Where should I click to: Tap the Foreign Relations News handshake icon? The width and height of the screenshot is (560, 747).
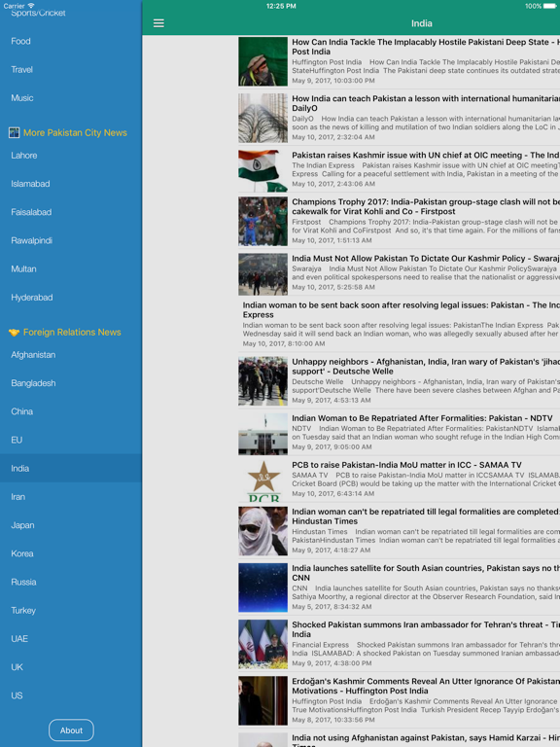[14, 332]
